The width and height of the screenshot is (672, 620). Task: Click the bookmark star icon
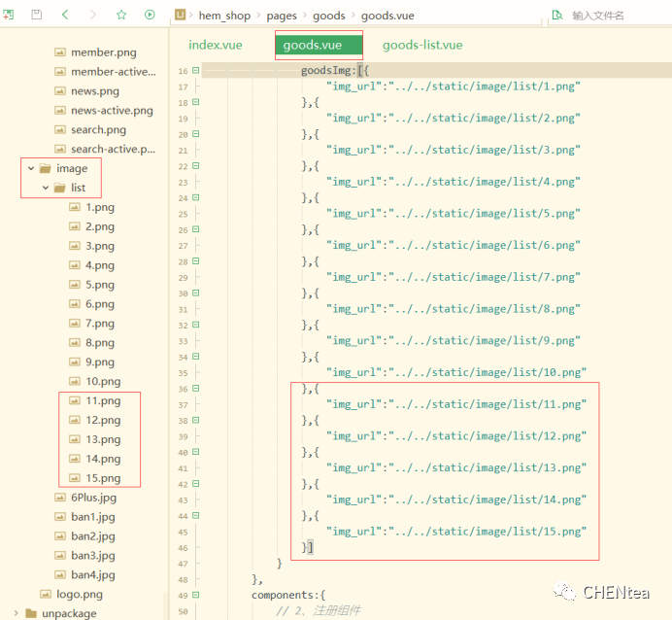pos(121,15)
